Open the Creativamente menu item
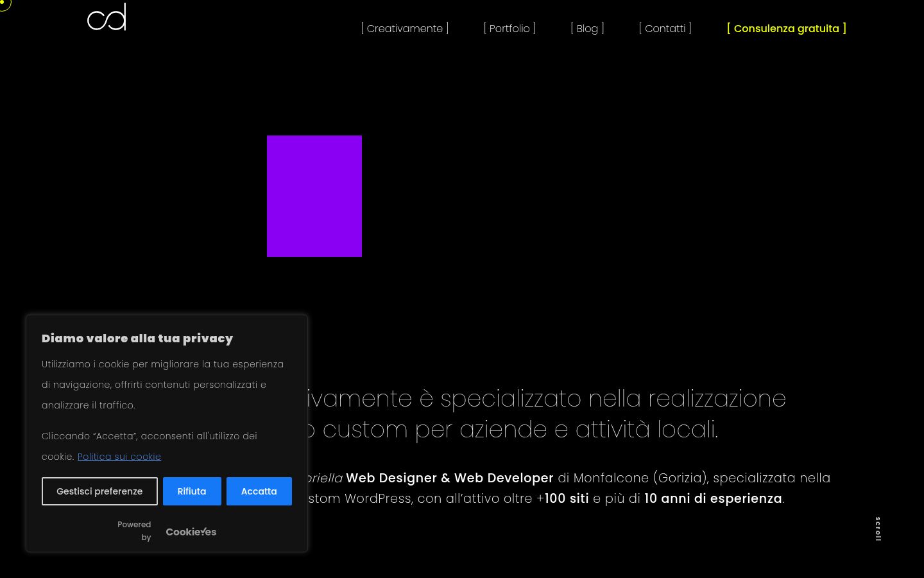The image size is (924, 578). click(405, 28)
